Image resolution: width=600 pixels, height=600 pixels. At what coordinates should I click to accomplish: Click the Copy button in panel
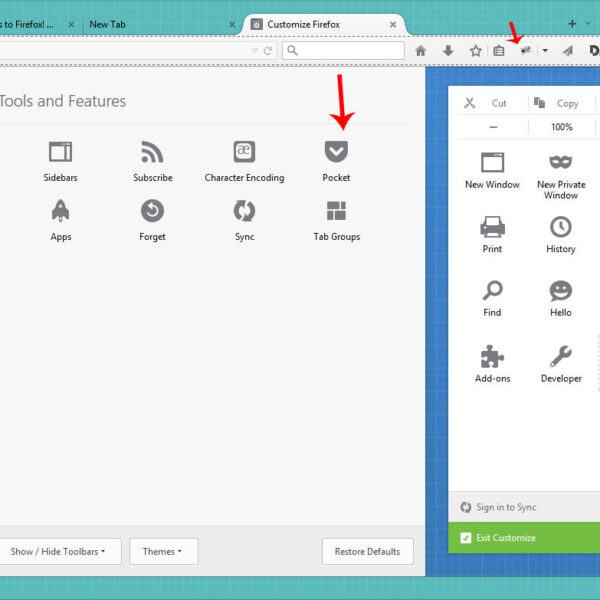click(561, 103)
